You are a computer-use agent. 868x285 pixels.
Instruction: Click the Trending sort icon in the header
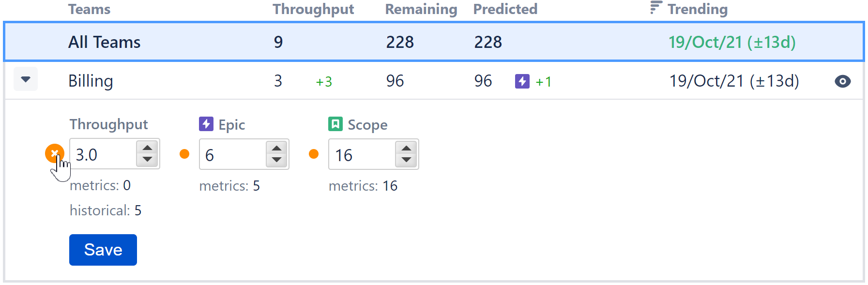[x=655, y=8]
